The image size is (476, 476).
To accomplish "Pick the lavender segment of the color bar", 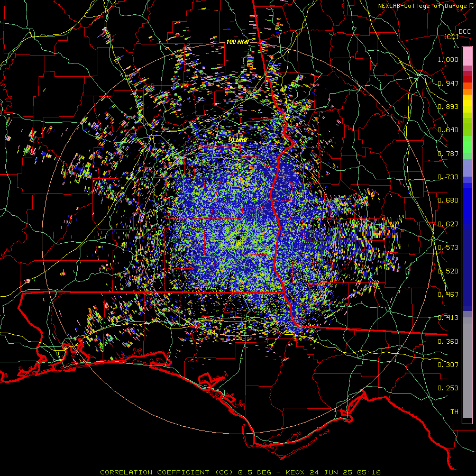I will pos(467,168).
